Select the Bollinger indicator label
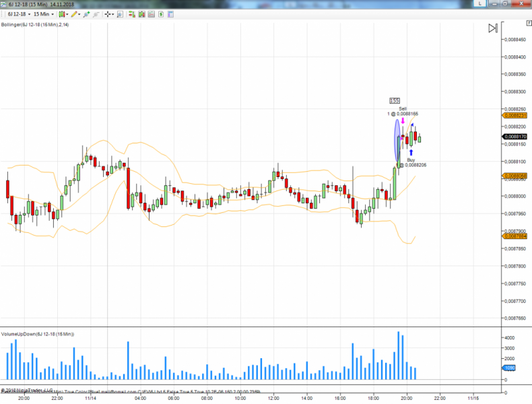Screen dimensions: 532x404 coord(35,25)
